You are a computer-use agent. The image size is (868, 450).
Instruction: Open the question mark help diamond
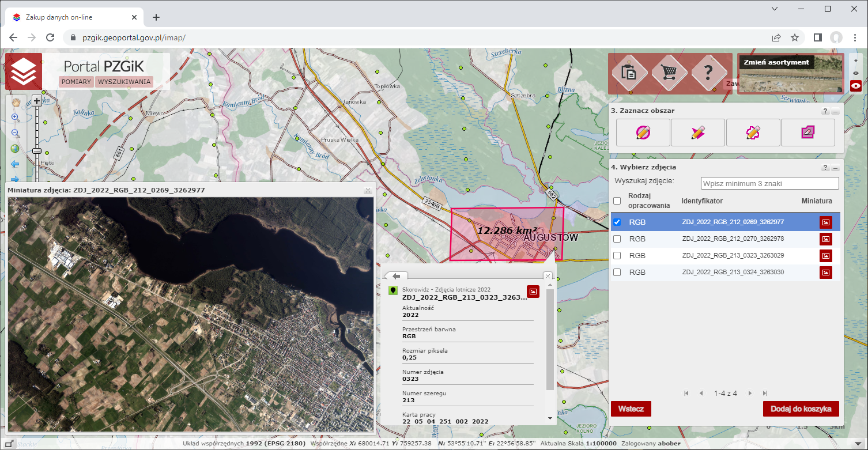pyautogui.click(x=709, y=73)
